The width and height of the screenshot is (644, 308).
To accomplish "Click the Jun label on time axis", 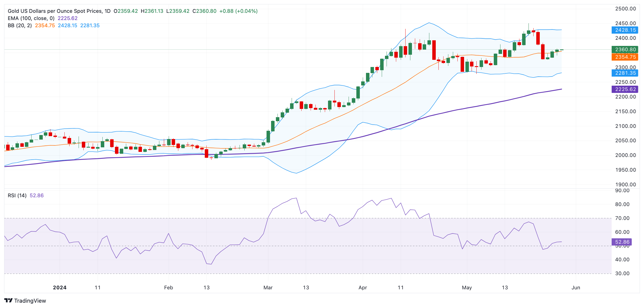I will point(576,287).
